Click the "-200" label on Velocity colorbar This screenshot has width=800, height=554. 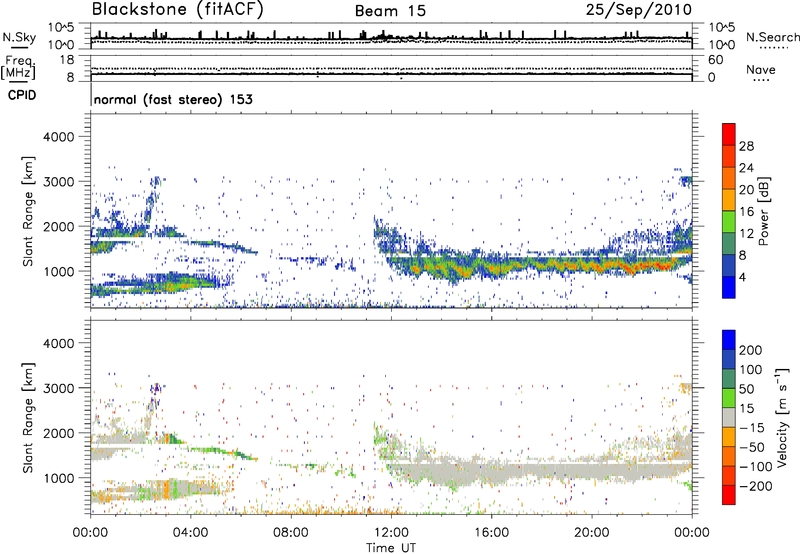pyautogui.click(x=755, y=486)
